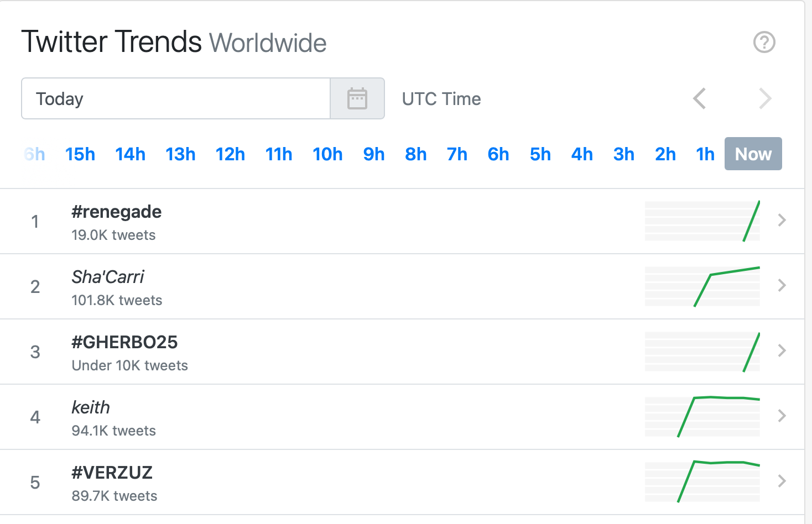Show trends from 10h ago
812x524 pixels.
tap(327, 154)
